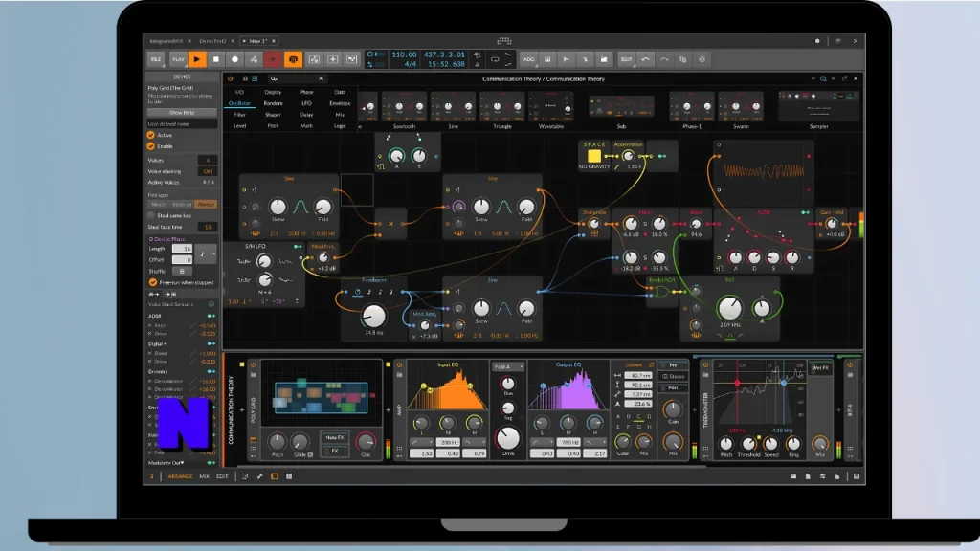980x551 pixels.
Task: Open the ADD dropdown in toolbar
Action: coord(528,59)
